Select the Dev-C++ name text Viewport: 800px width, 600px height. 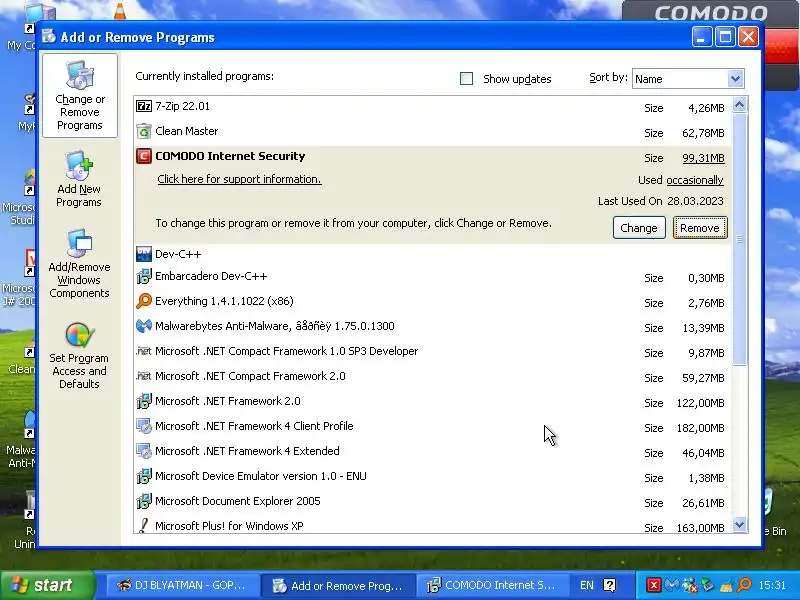click(178, 254)
